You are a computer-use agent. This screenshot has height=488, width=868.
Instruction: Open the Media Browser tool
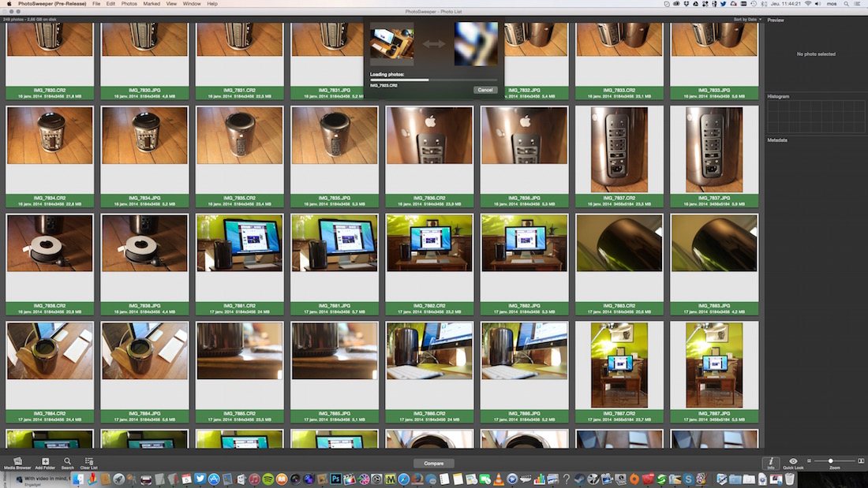(x=17, y=464)
